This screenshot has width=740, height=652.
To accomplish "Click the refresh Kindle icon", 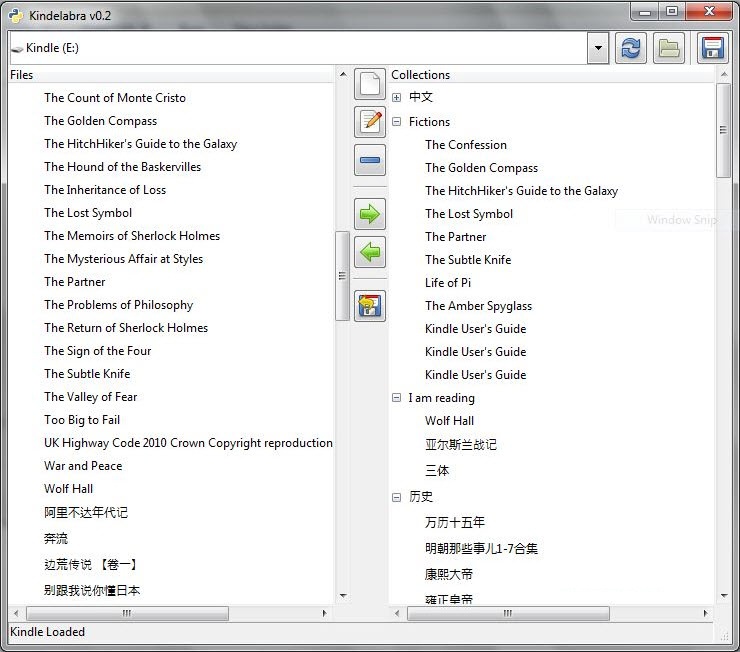I will click(631, 48).
